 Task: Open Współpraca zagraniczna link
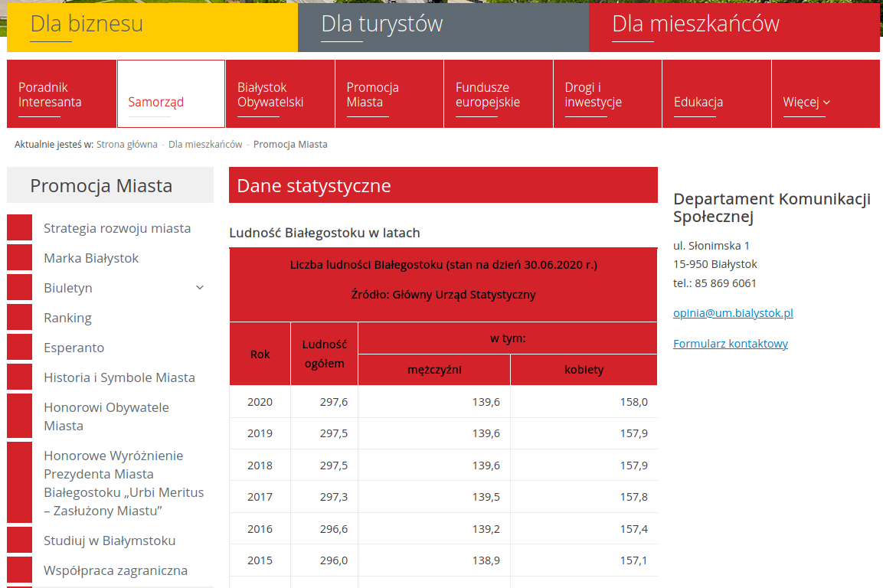coord(116,570)
